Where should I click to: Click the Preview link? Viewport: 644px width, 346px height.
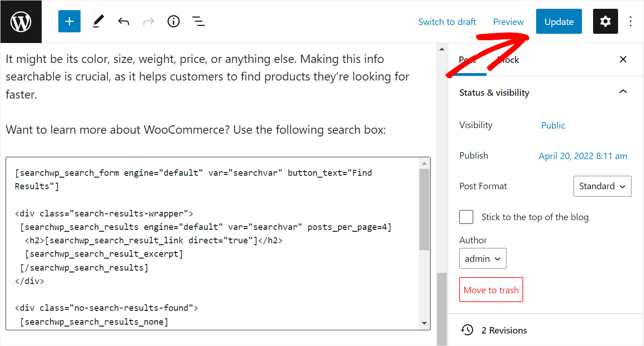pos(508,22)
